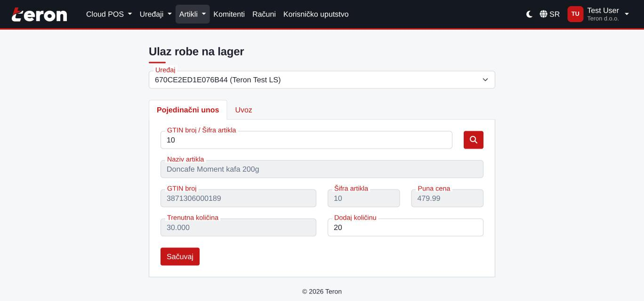Screen dimensions: 644x301
Task: Click the Teron logo
Action: (40, 15)
